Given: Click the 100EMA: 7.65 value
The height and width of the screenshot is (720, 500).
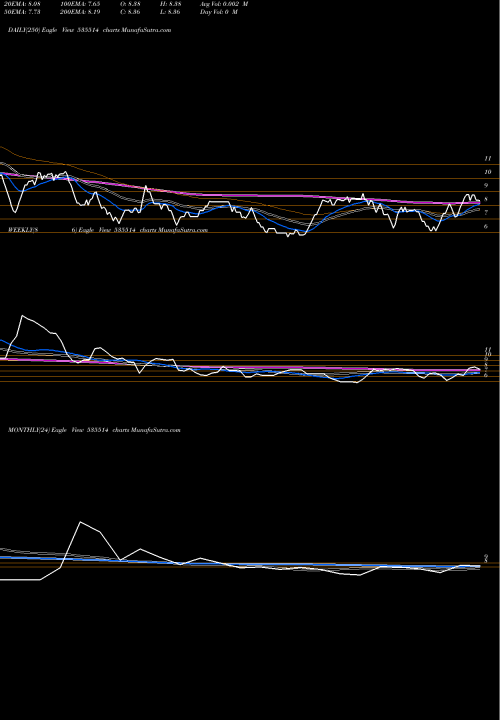Looking at the screenshot, I should click(x=79, y=4).
